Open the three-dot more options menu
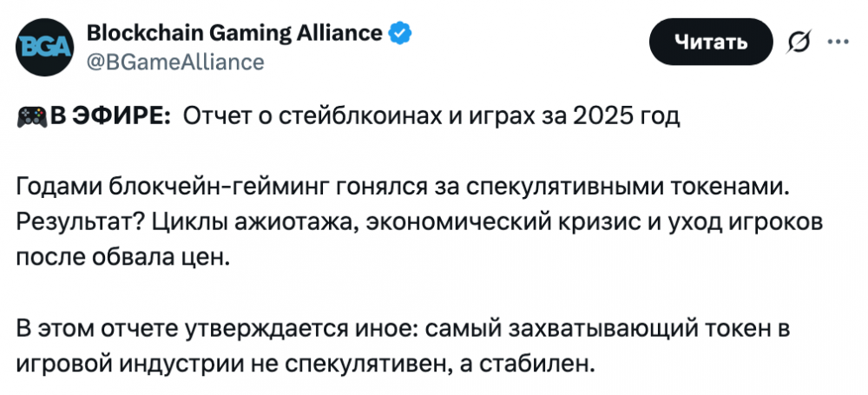868x395 pixels. coord(837,42)
